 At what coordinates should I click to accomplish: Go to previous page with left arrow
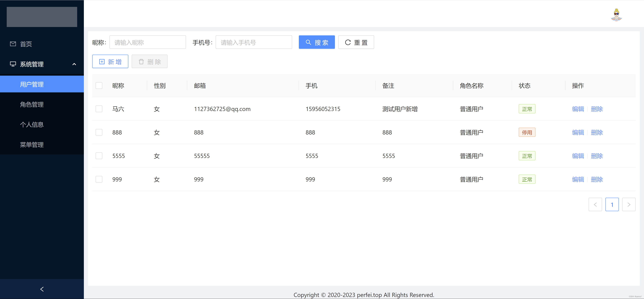point(595,204)
